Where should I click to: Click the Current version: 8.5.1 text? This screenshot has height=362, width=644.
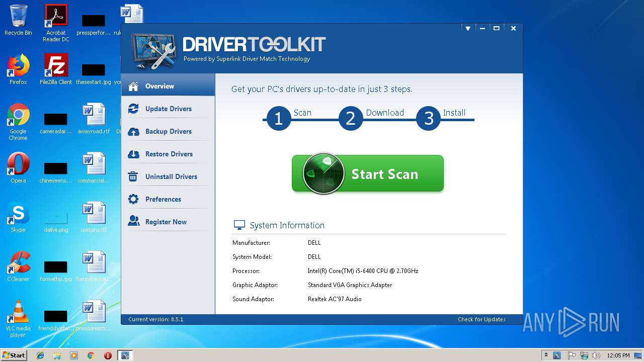point(155,319)
